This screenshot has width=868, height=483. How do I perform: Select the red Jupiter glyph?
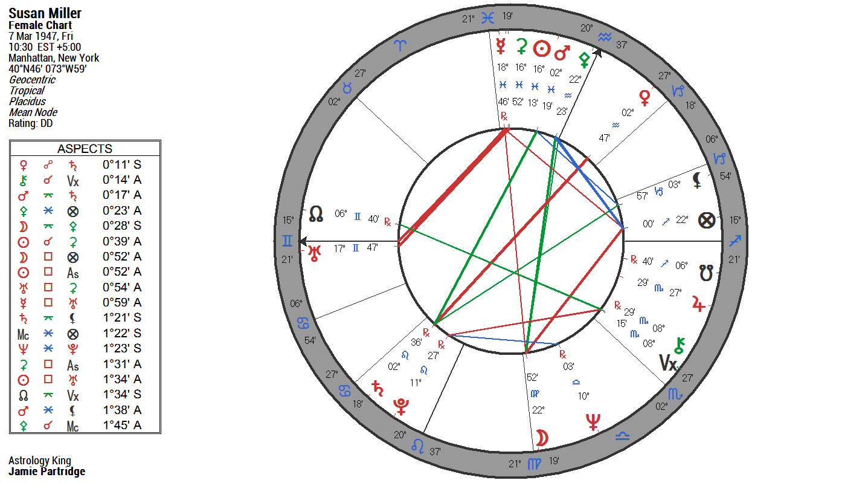tap(699, 303)
